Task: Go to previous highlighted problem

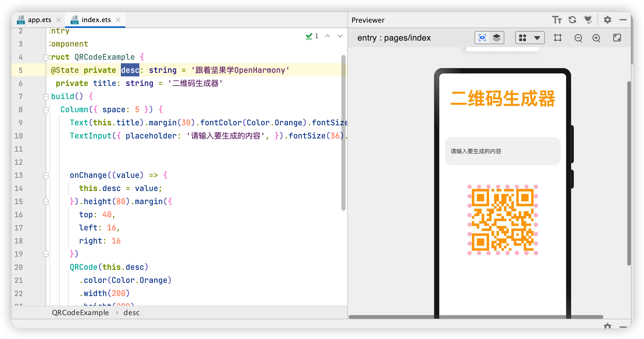Action: [328, 36]
